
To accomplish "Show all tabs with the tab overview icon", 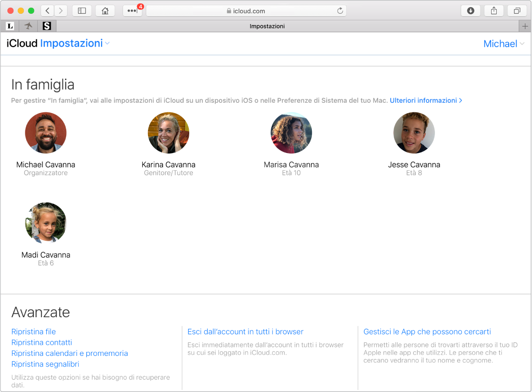I will pyautogui.click(x=517, y=10).
